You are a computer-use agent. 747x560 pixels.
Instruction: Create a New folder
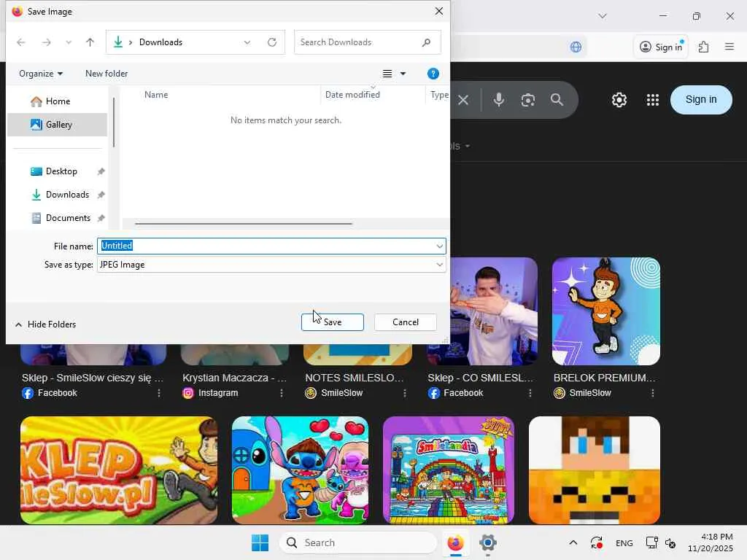107,74
